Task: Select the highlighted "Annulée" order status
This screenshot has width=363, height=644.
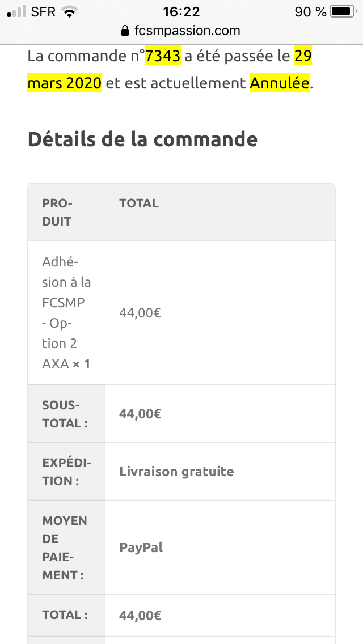Action: click(280, 83)
